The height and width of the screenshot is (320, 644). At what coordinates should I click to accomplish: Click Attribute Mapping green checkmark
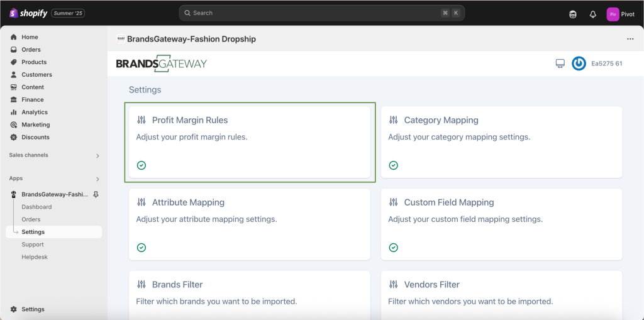click(x=142, y=247)
